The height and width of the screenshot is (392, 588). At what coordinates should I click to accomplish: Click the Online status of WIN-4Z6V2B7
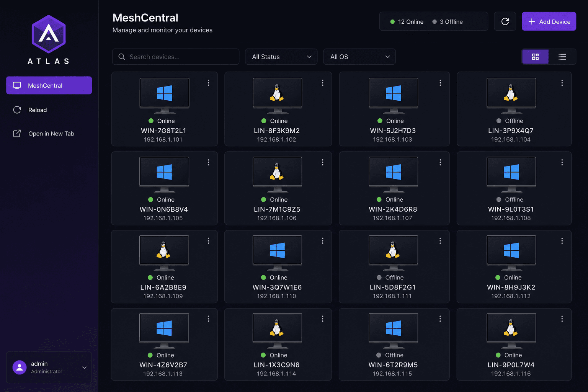click(161, 355)
